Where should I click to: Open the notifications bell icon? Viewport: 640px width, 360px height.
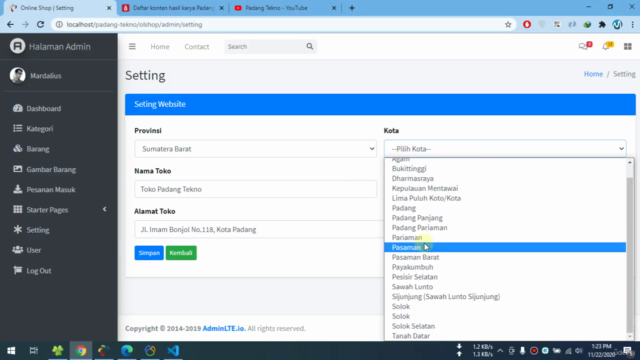click(x=606, y=47)
